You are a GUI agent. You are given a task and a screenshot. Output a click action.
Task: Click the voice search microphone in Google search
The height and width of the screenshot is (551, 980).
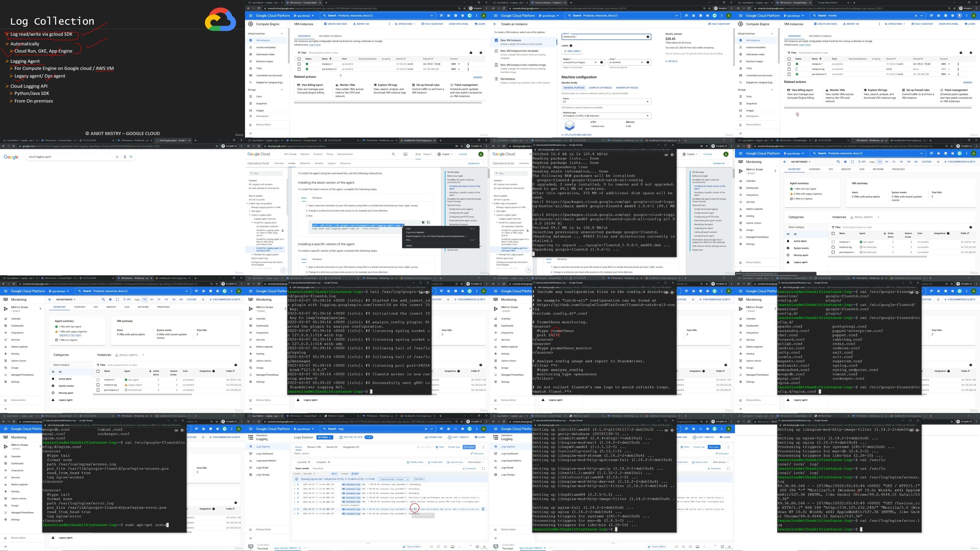coord(125,157)
